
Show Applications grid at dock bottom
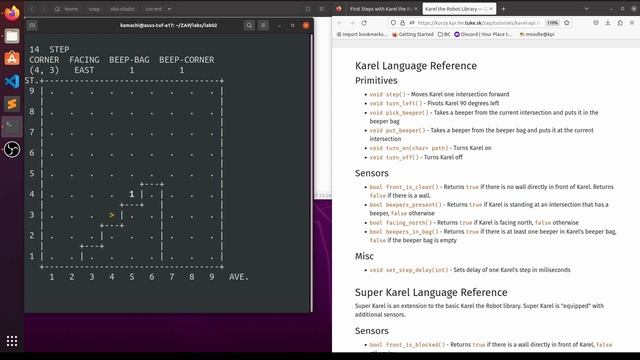[x=12, y=341]
